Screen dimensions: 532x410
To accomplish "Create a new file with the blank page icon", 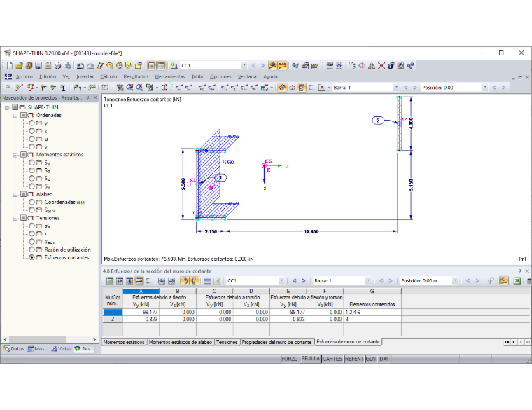I will (x=10, y=66).
